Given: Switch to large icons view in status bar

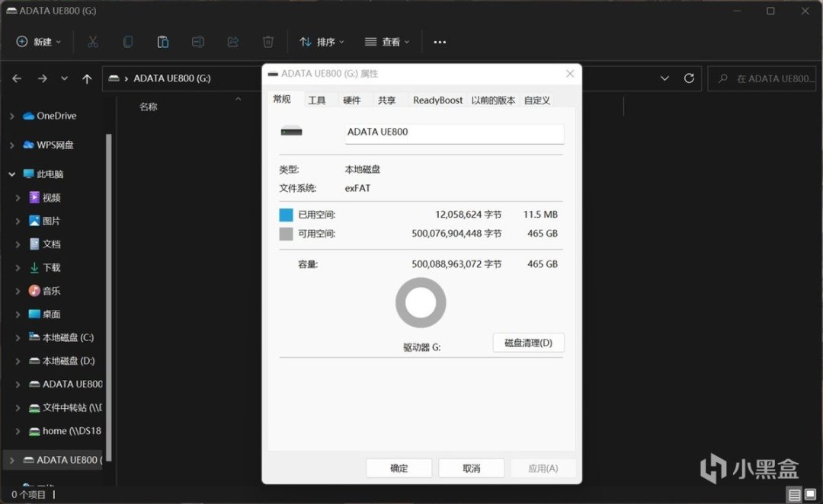Looking at the screenshot, I should coord(810,495).
